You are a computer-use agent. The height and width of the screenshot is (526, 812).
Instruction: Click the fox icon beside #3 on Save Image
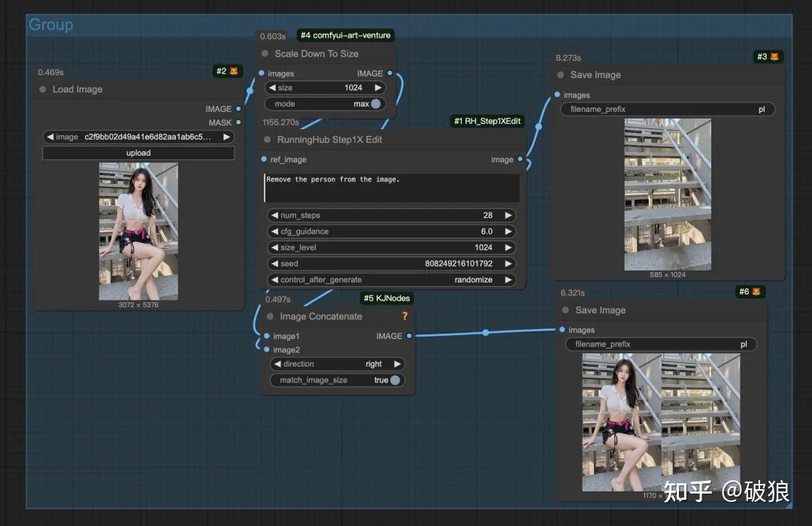tap(774, 56)
